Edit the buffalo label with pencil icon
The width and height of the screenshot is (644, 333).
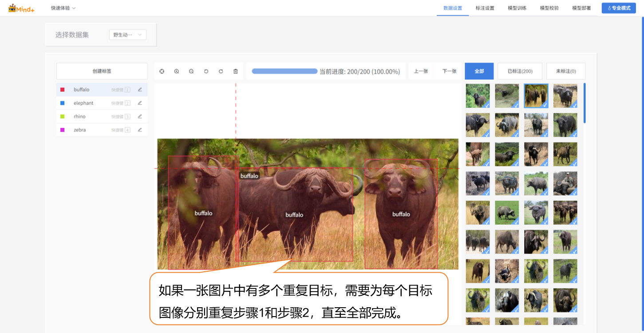140,90
